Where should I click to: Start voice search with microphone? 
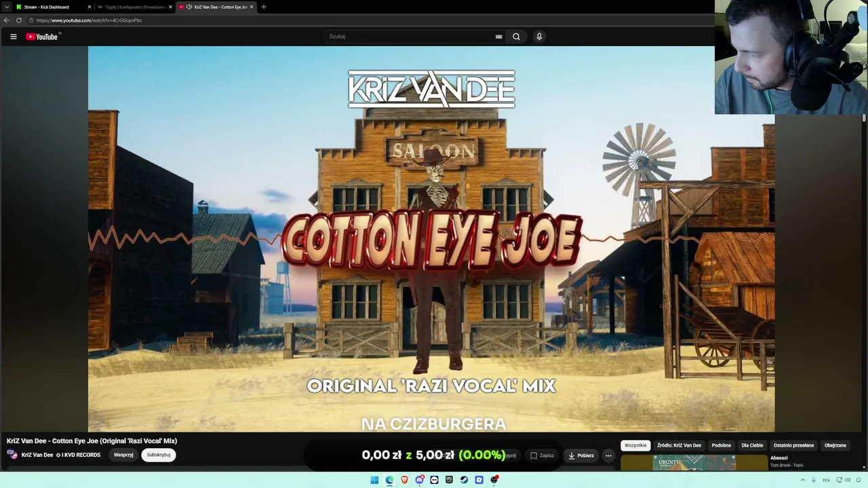click(x=539, y=37)
